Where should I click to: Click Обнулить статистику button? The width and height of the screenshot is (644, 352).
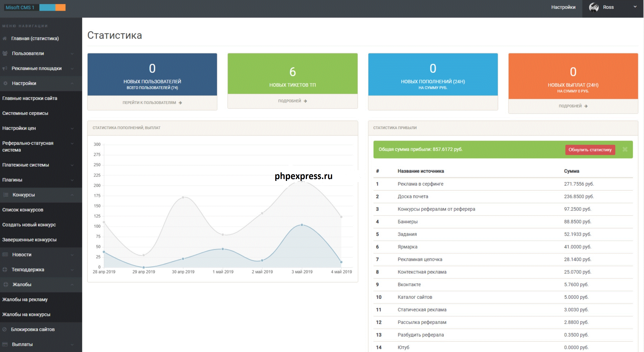point(590,150)
